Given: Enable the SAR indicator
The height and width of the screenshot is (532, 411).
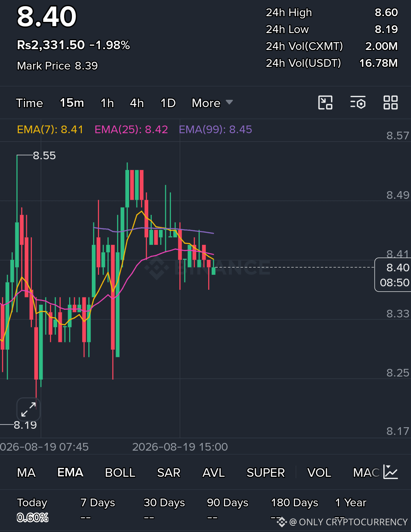Looking at the screenshot, I should 169,473.
